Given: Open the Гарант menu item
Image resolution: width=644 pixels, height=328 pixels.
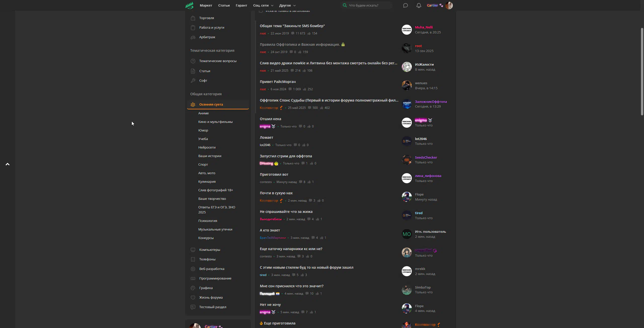Looking at the screenshot, I should (241, 5).
